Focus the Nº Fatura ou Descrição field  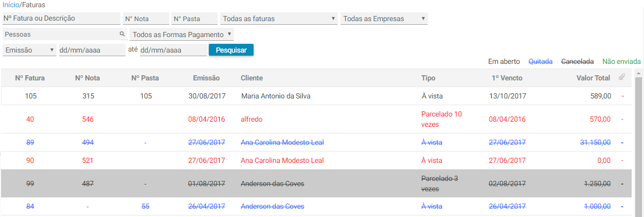[x=61, y=19]
